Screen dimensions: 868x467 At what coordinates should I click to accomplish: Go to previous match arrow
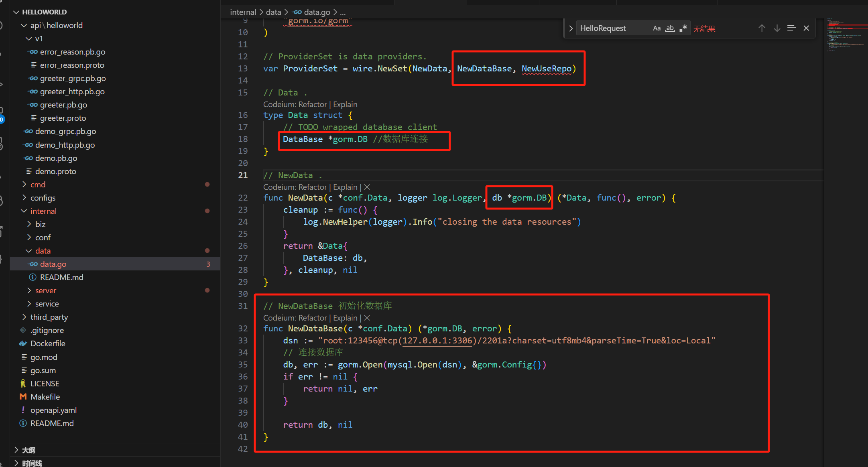(762, 28)
